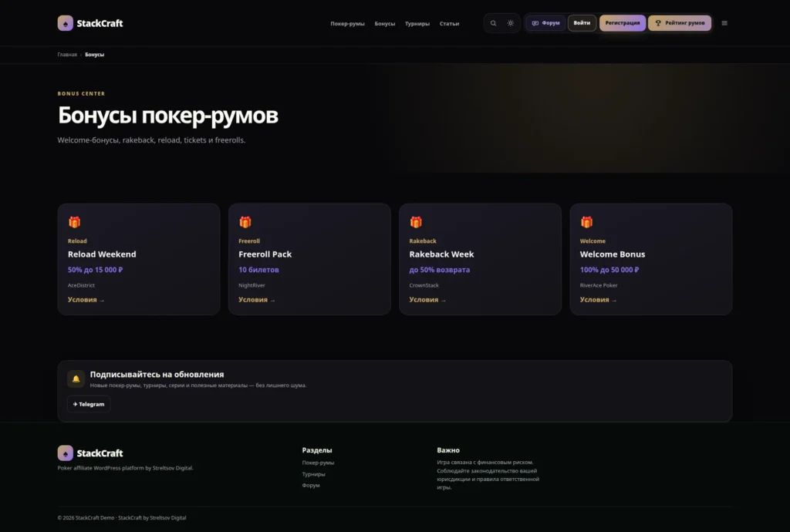Click StackCraft wordmark in the footer
Image resolution: width=790 pixels, height=532 pixels.
click(x=100, y=453)
